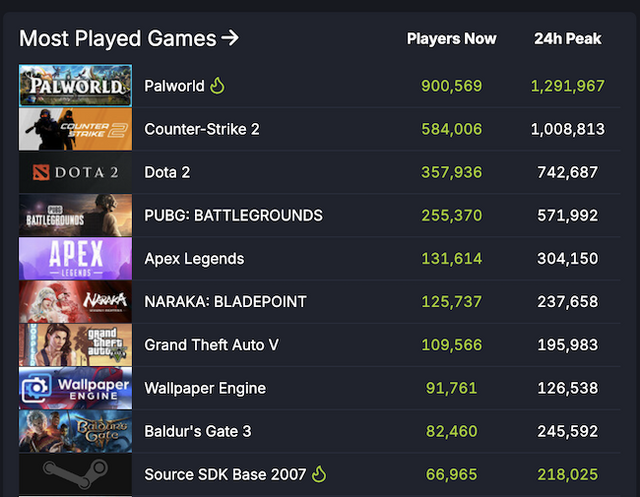Screen dimensions: 640x497
Task: Click the Baldur's Gate 3 title text
Action: tap(199, 431)
